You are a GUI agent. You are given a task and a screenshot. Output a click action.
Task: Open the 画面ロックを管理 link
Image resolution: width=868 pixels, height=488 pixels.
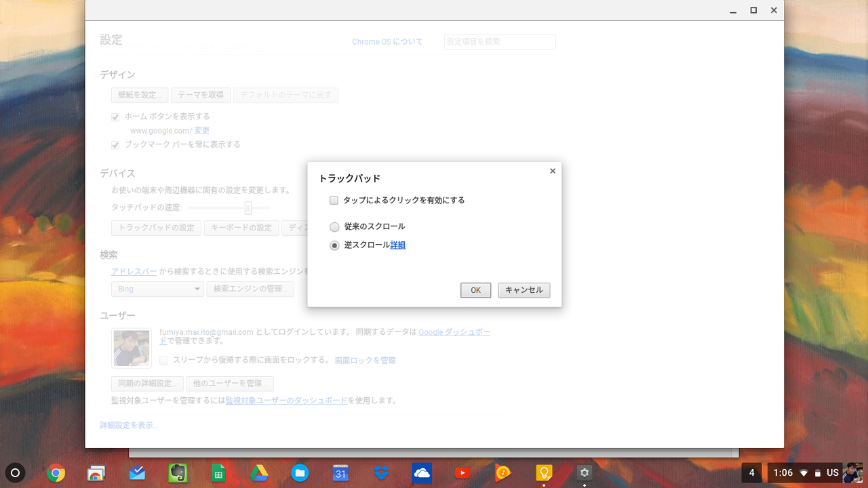(x=366, y=361)
